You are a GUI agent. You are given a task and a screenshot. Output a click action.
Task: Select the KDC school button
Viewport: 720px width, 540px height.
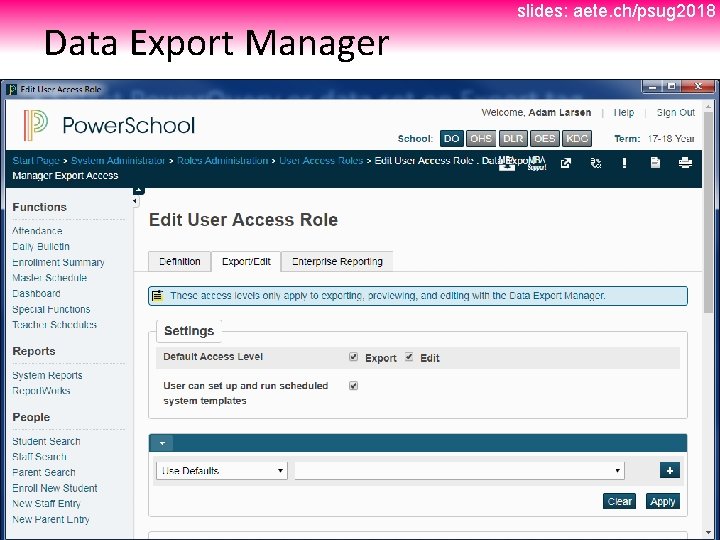[577, 138]
